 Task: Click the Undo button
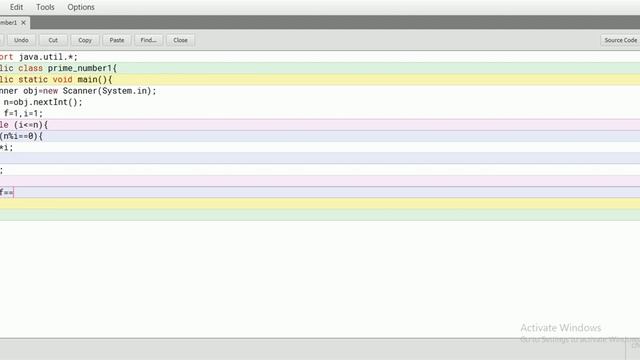(x=21, y=40)
